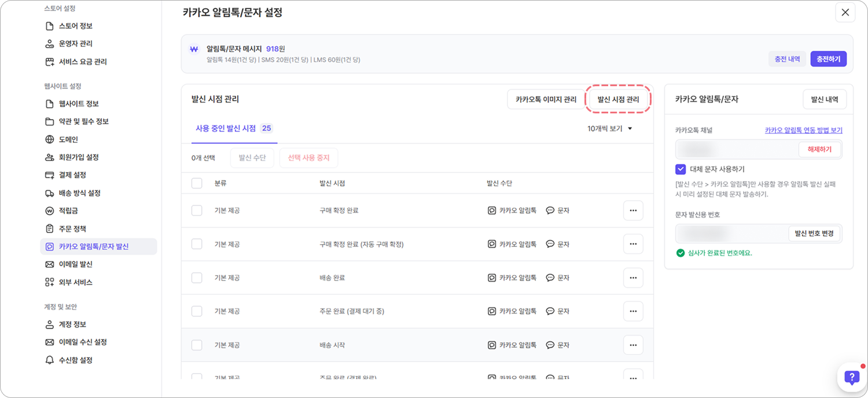Click the 수신함 설정 bell icon
The height and width of the screenshot is (398, 868).
coord(49,360)
